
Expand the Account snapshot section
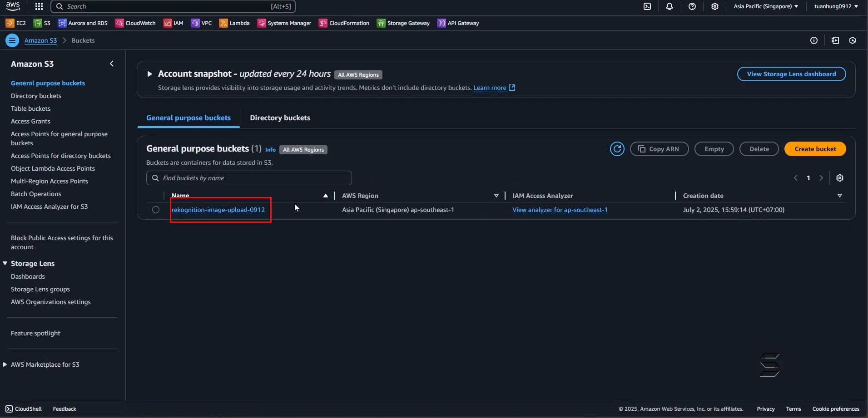click(x=149, y=74)
